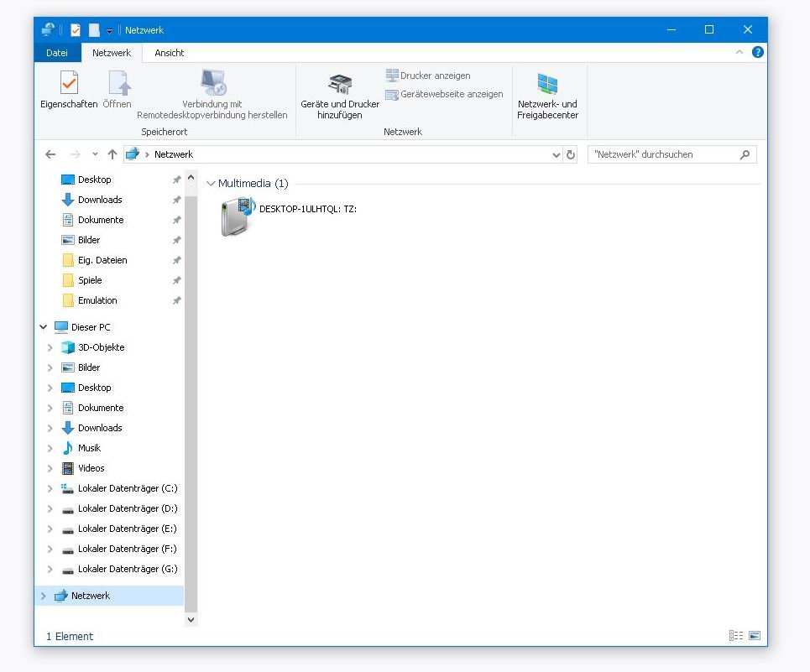Image resolution: width=810 pixels, height=672 pixels.
Task: Click the help question mark icon
Action: point(757,52)
